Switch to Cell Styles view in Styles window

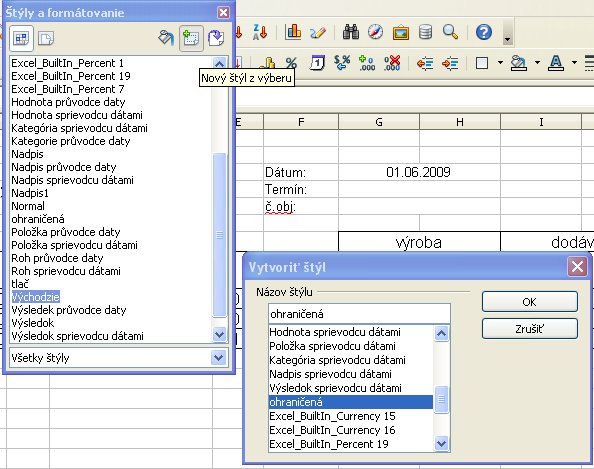tap(21, 38)
